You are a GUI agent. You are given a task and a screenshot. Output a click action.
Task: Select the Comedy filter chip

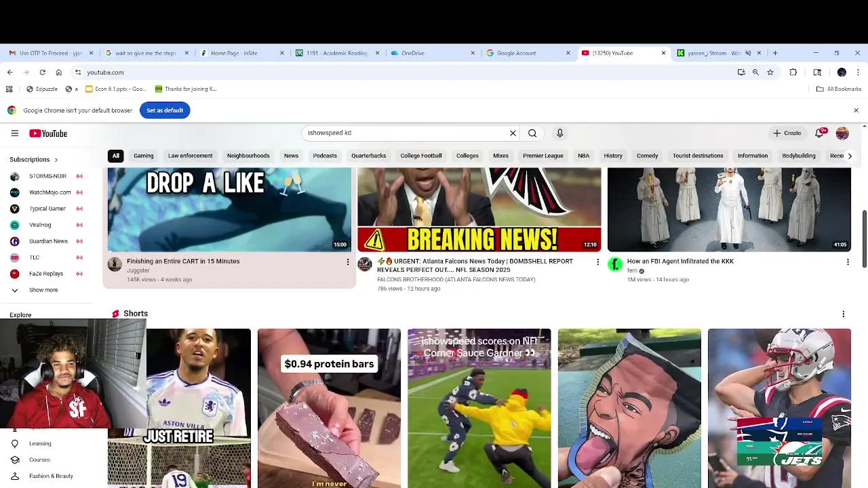[x=647, y=156]
